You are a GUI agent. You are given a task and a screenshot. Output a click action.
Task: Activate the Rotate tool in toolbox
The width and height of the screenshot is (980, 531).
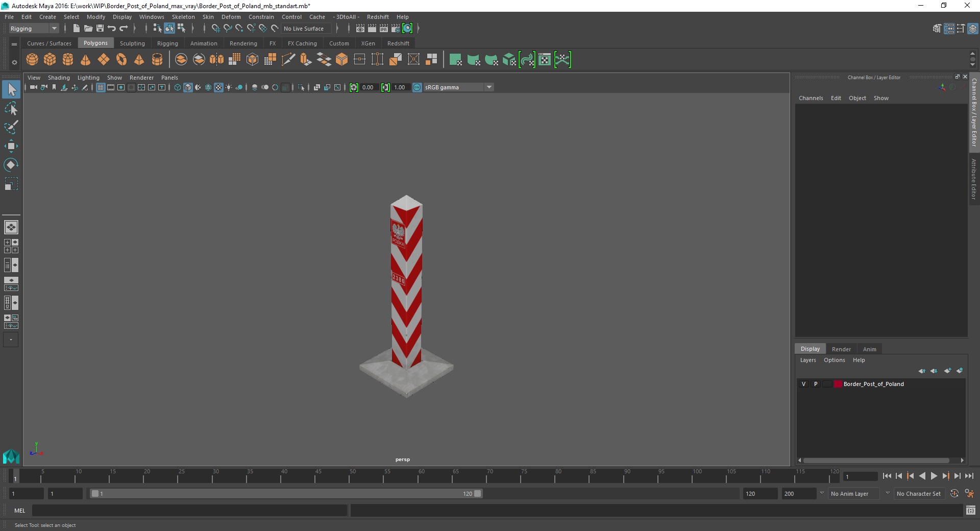pos(11,165)
